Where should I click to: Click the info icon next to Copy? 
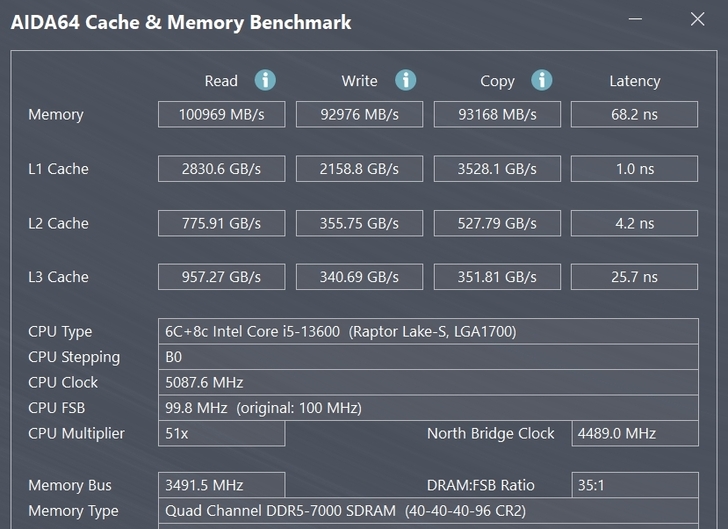542,80
